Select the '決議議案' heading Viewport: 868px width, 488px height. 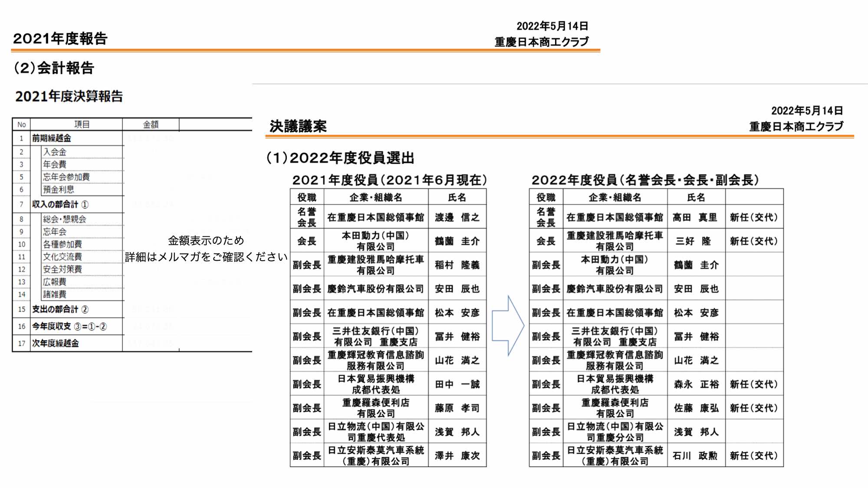[298, 126]
